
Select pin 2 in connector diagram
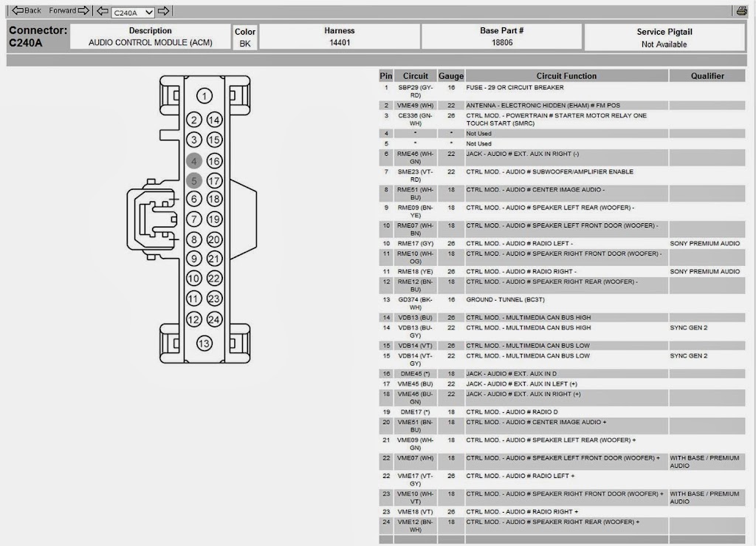pos(194,120)
